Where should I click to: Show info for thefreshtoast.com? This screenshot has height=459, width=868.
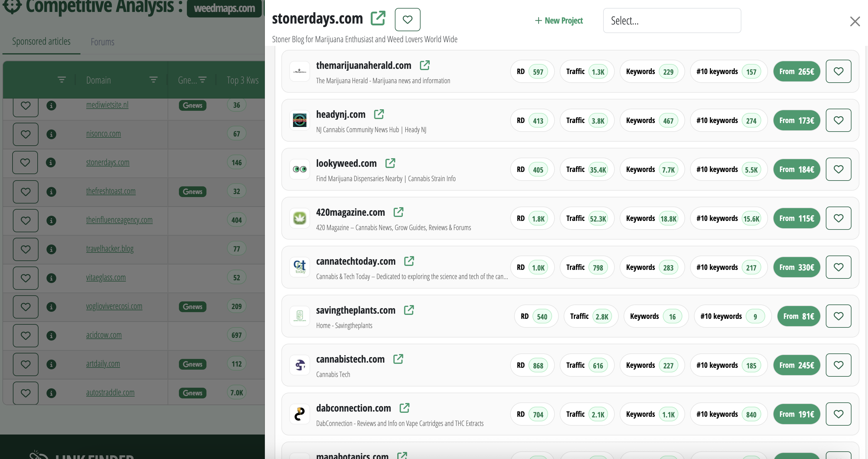coord(51,192)
